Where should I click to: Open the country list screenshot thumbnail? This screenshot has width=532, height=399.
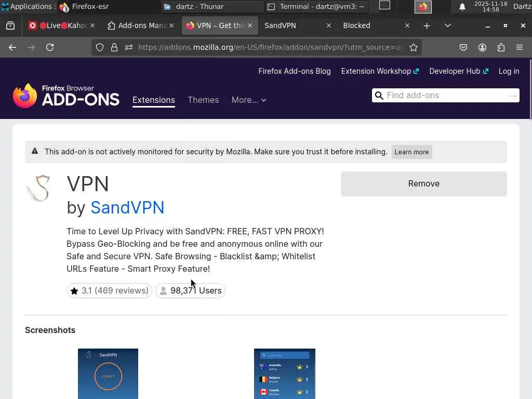coord(284,374)
